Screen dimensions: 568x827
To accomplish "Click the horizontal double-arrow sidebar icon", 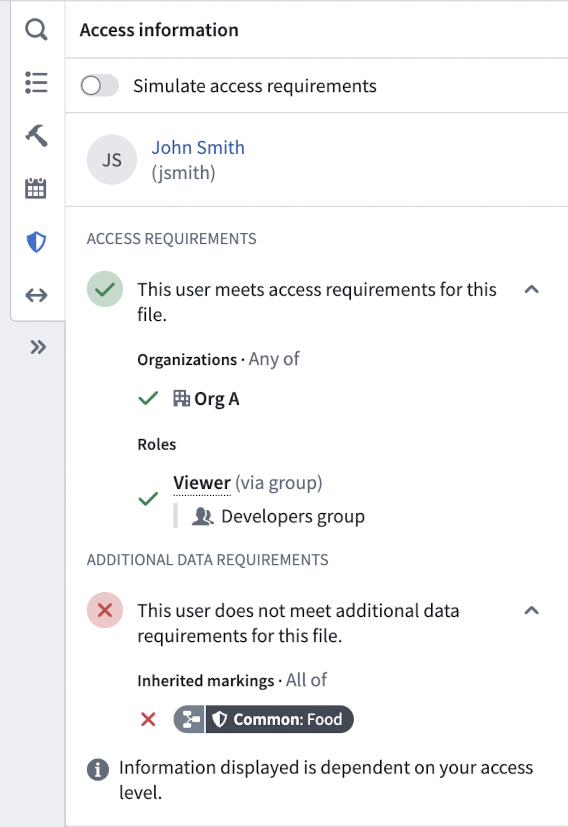I will point(36,295).
